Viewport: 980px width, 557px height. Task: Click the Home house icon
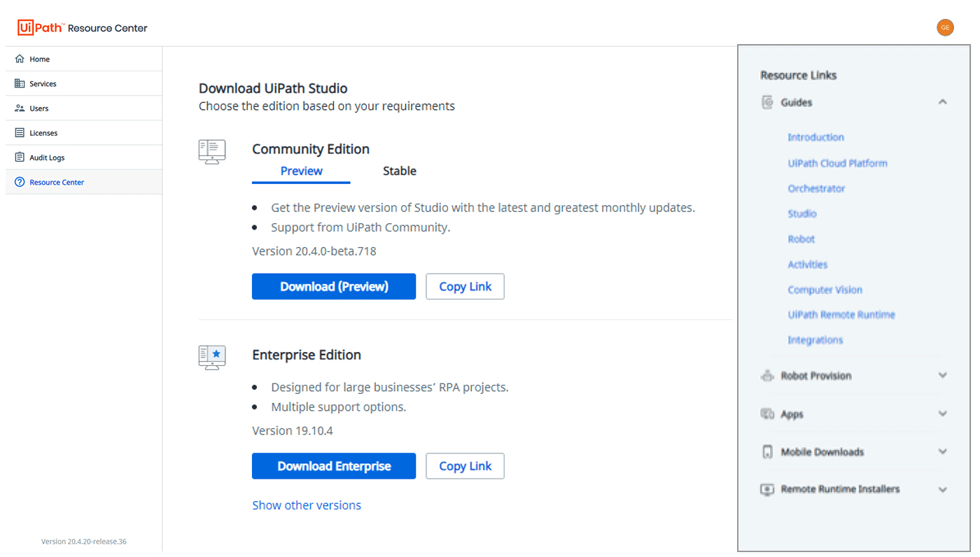(20, 59)
